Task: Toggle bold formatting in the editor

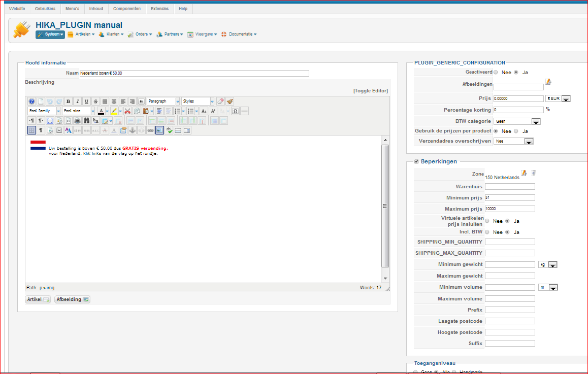Action: pyautogui.click(x=68, y=101)
